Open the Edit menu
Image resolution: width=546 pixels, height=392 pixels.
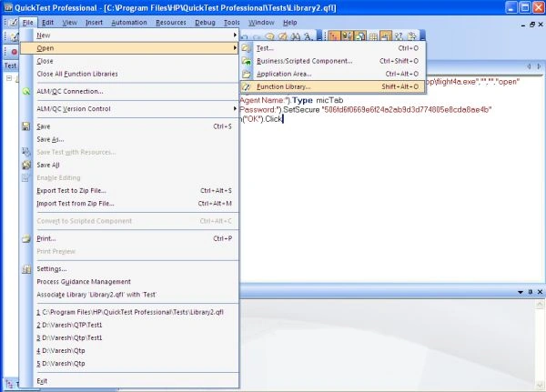[47, 23]
